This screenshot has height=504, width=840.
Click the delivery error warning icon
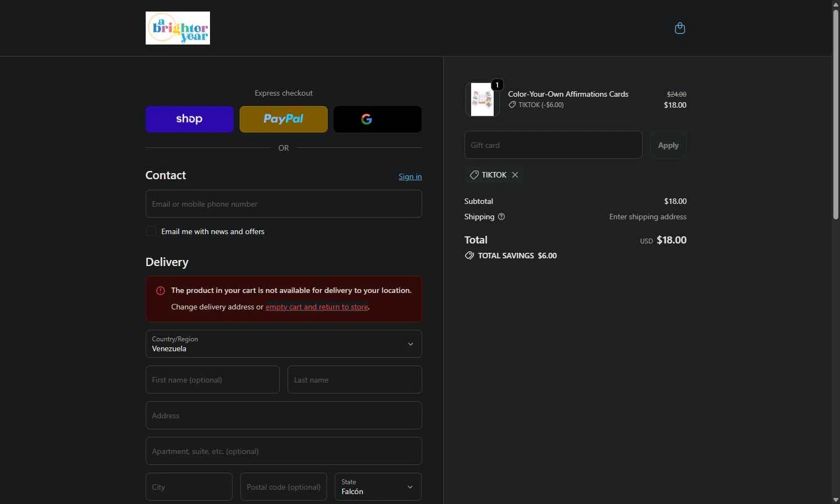click(161, 291)
